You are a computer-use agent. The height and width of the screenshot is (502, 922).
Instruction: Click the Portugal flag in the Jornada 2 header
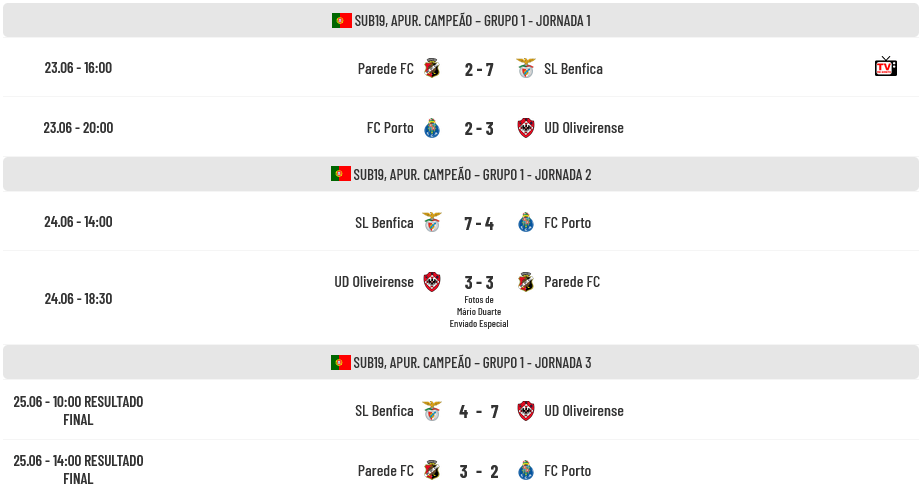(340, 174)
